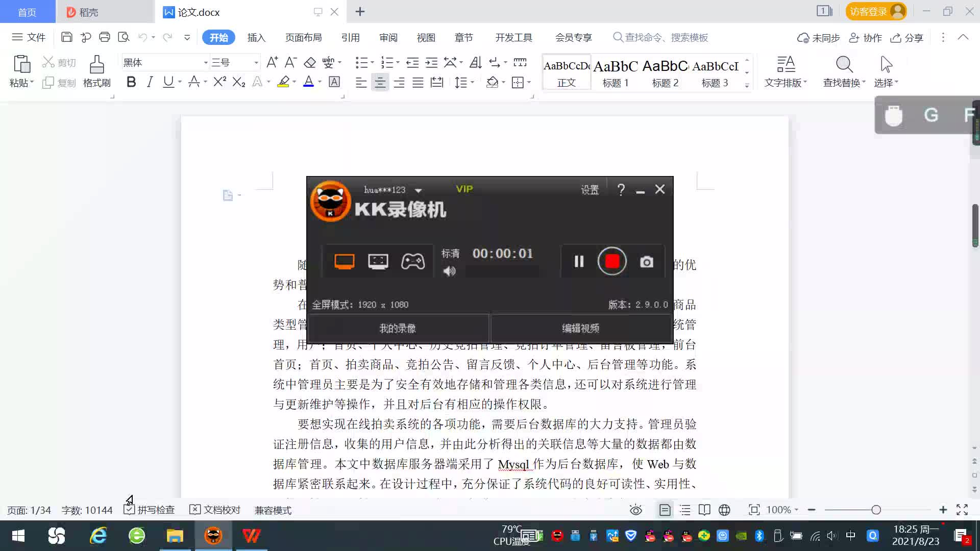This screenshot has width=980, height=551.
Task: Click the red stop recording button
Action: point(612,261)
